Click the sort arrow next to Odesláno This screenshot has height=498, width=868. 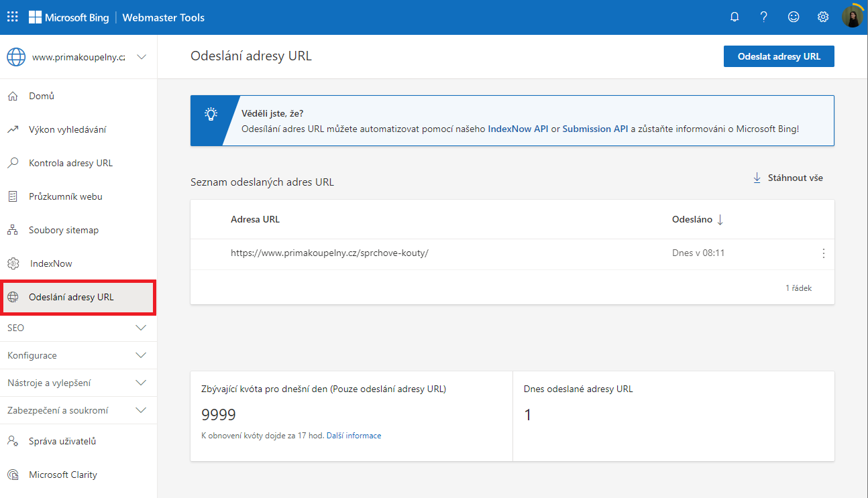tap(720, 219)
